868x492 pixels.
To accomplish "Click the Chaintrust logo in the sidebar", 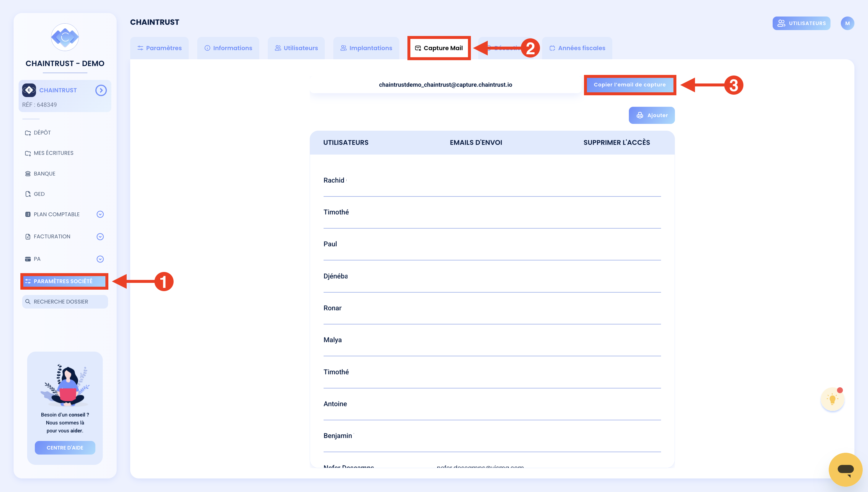I will [65, 37].
